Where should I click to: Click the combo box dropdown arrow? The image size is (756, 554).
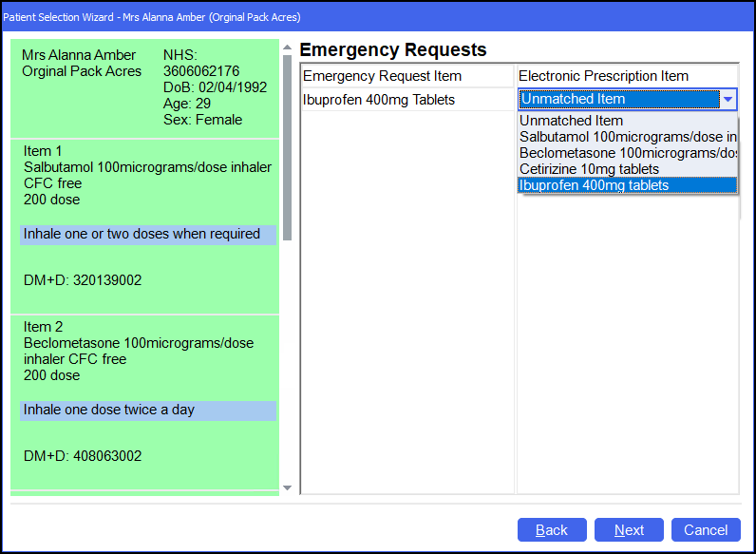[x=728, y=99]
